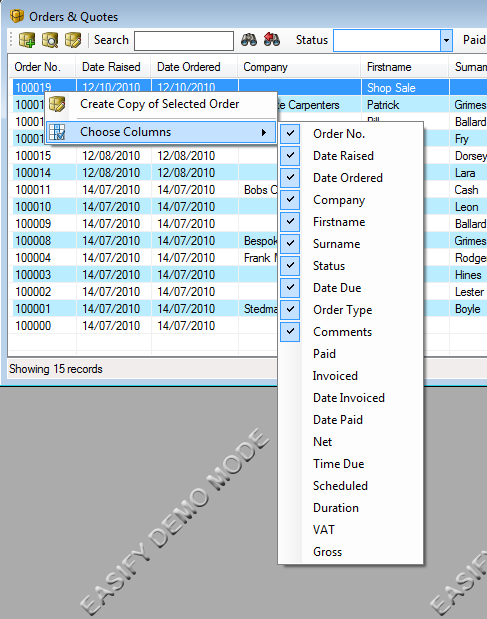Select Create Copy of Selected Order

pyautogui.click(x=160, y=104)
